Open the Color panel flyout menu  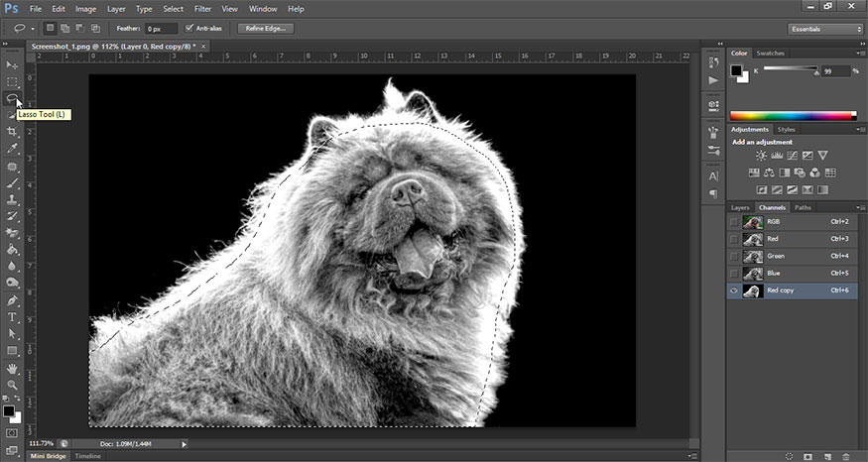click(861, 54)
